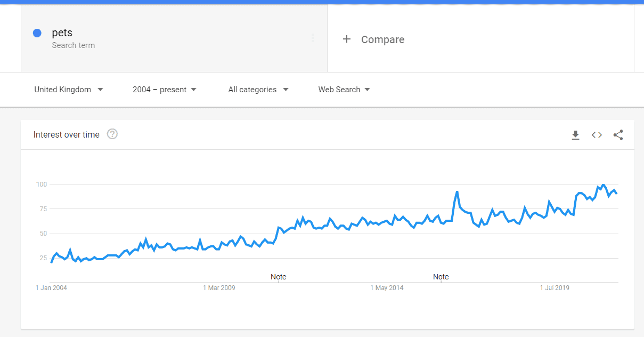
Task: Click the Interest over time heading
Action: point(66,134)
